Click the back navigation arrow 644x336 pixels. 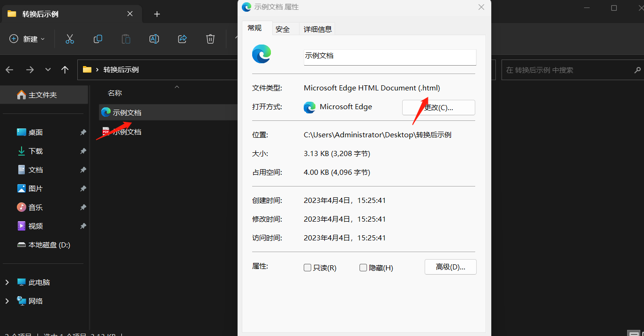pyautogui.click(x=9, y=69)
